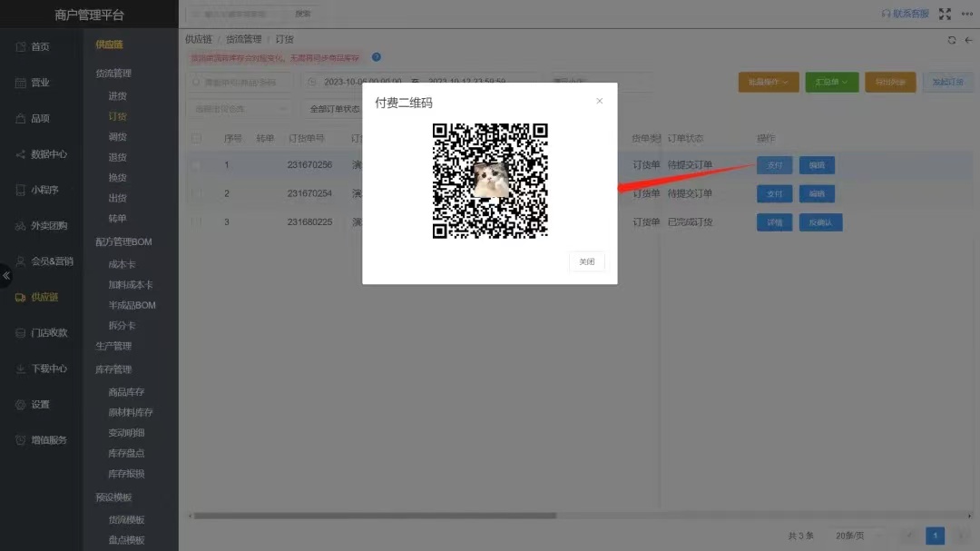Open the 增值服务 sidebar icon
Image resolution: width=980 pixels, height=551 pixels.
tap(21, 440)
